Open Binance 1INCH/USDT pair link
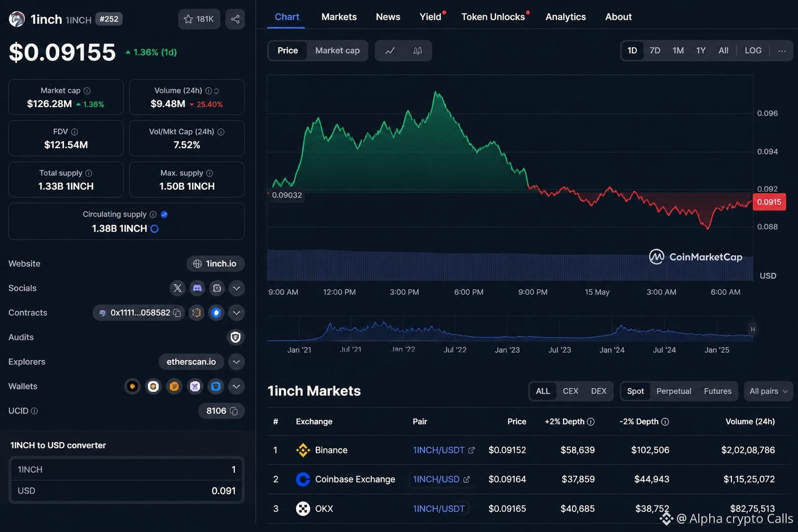Screen dimensions: 798x532 coord(444,450)
